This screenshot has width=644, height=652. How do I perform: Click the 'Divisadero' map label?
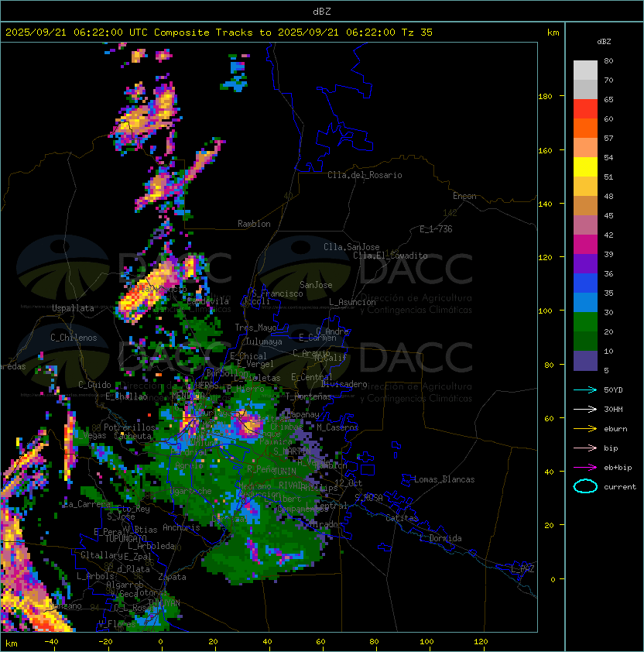[x=344, y=384]
